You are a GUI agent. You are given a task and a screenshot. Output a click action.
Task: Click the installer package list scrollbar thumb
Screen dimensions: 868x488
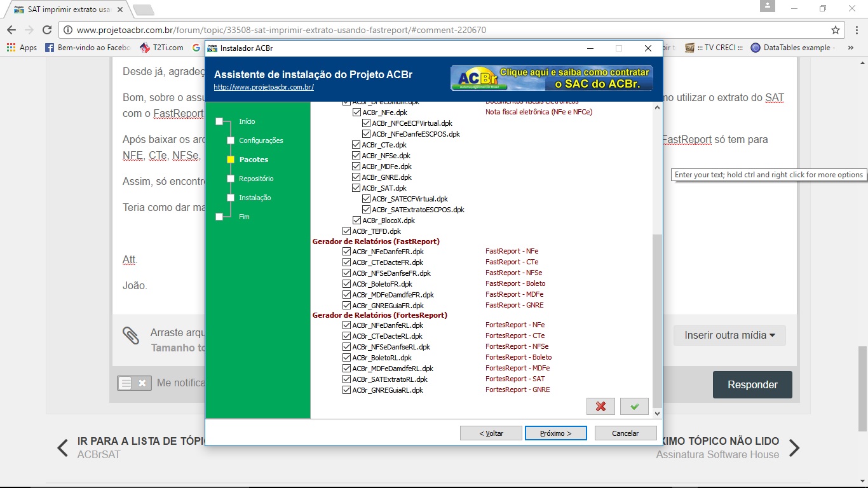pos(657,321)
